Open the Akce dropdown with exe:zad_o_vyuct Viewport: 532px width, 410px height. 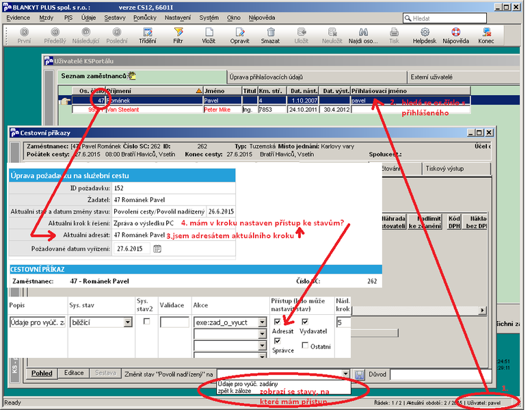click(262, 322)
